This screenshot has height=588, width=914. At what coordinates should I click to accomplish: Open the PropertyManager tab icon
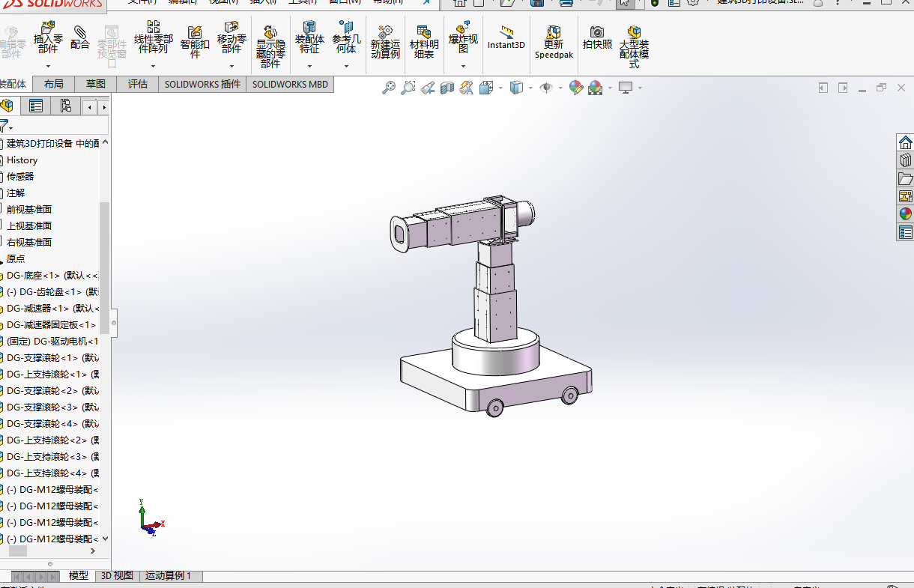(35, 106)
